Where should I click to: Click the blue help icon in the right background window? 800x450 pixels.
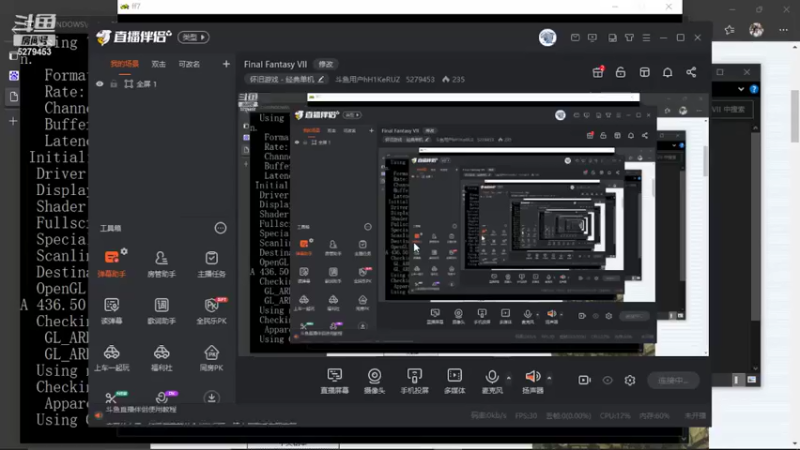pos(754,89)
